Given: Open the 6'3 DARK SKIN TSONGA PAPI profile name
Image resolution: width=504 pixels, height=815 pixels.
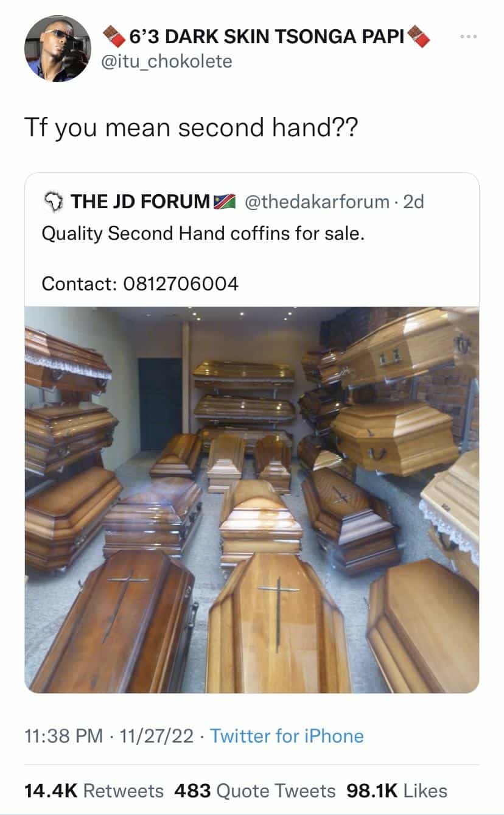Looking at the screenshot, I should (267, 38).
